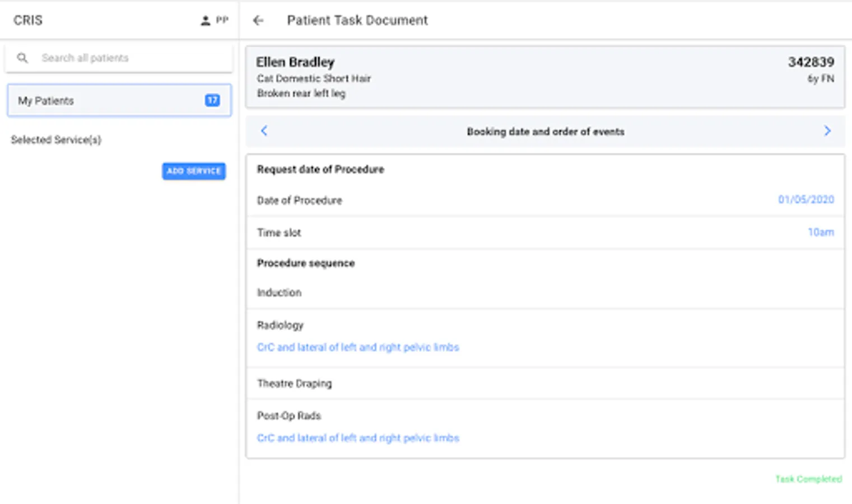Click the search magnifier icon
852x504 pixels.
tap(22, 58)
